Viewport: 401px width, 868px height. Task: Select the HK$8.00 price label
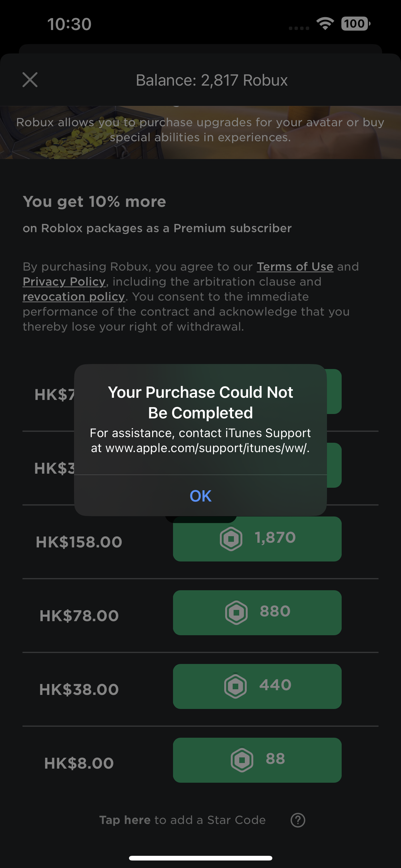click(79, 763)
